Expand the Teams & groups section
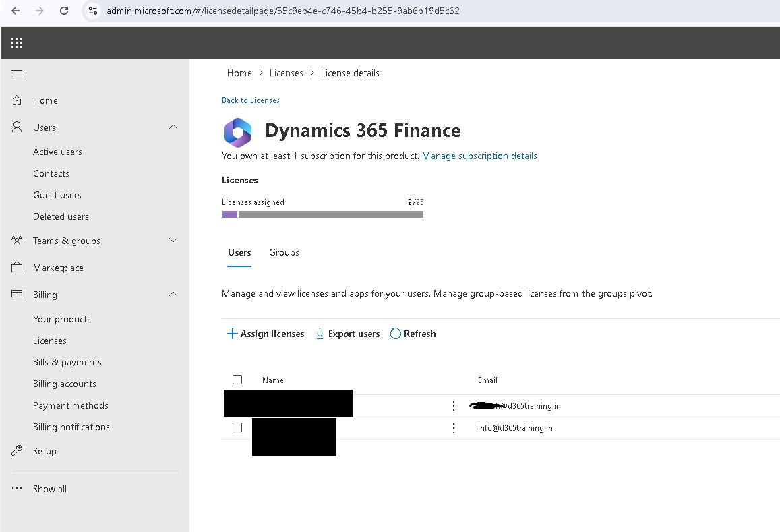Viewport: 780px width, 532px height. [173, 241]
